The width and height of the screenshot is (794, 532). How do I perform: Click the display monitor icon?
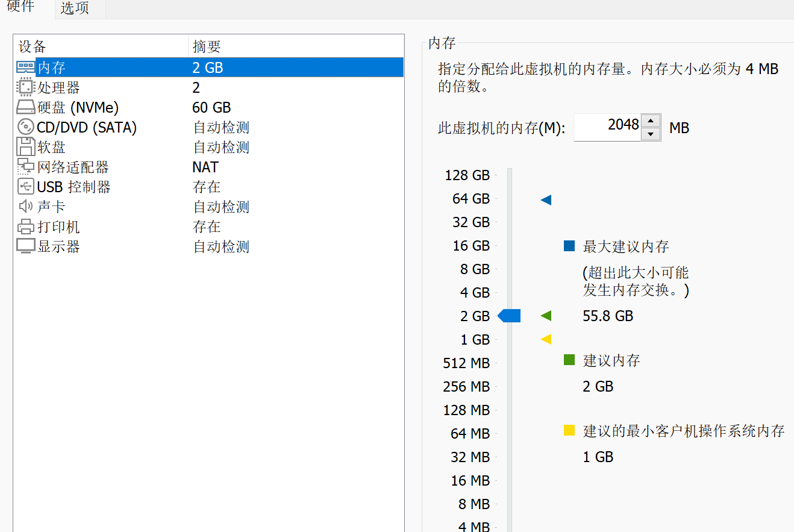25,246
